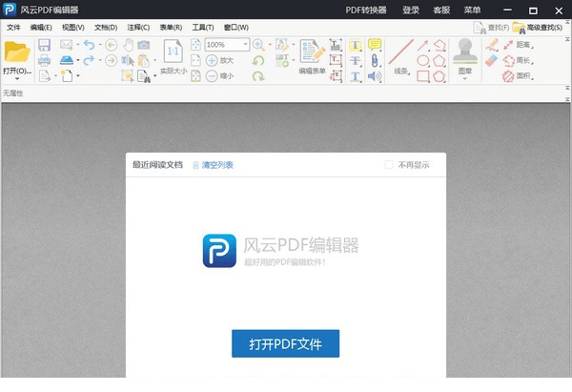This screenshot has width=572, height=392.
Task: Select the Distance (距离) measure tool
Action: (x=518, y=45)
